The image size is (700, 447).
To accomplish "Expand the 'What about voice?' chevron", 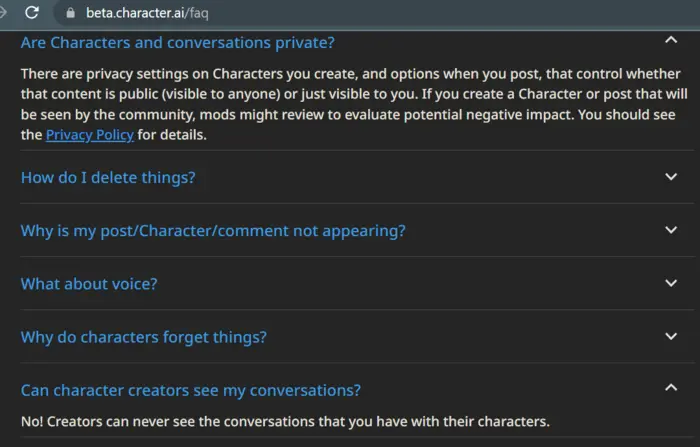I will (x=671, y=283).
